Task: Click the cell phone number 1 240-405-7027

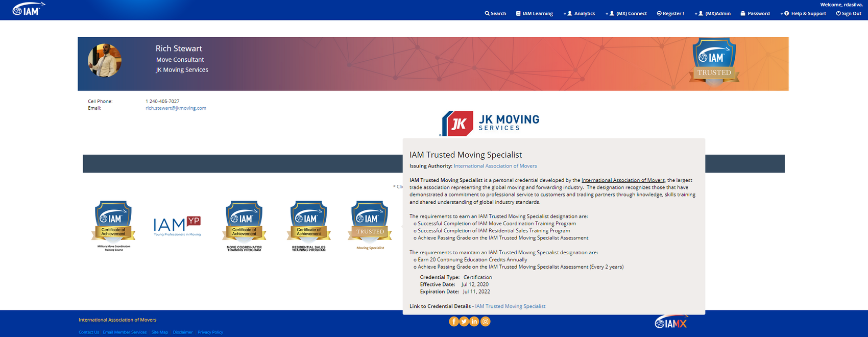Action: (x=162, y=101)
